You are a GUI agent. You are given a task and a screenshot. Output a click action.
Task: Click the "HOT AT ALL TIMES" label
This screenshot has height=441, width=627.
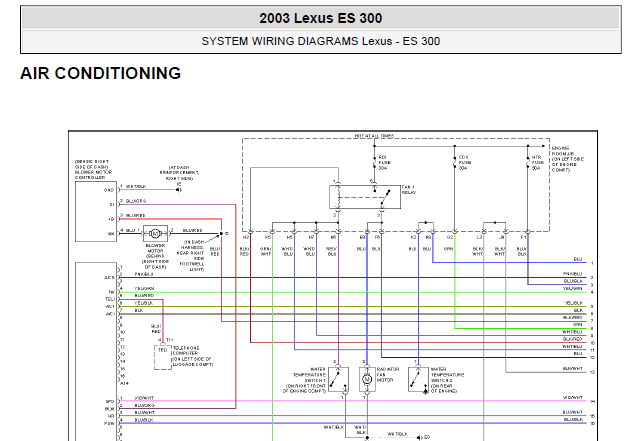coord(374,136)
